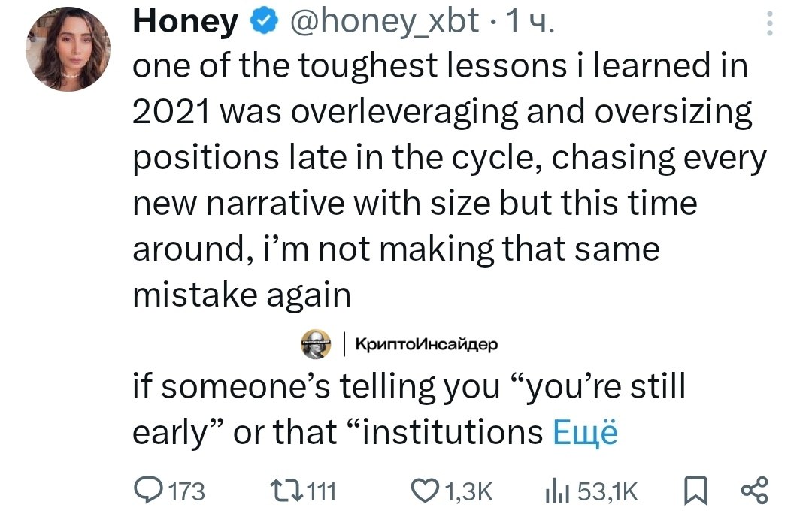This screenshot has height=514, width=812.
Task: Open Honey's profile picture
Action: [x=68, y=49]
